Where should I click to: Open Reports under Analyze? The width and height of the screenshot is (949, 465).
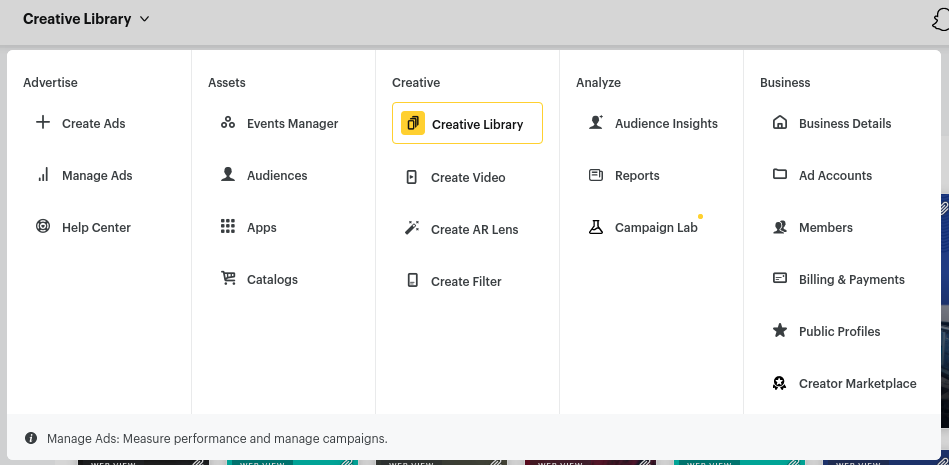[637, 176]
